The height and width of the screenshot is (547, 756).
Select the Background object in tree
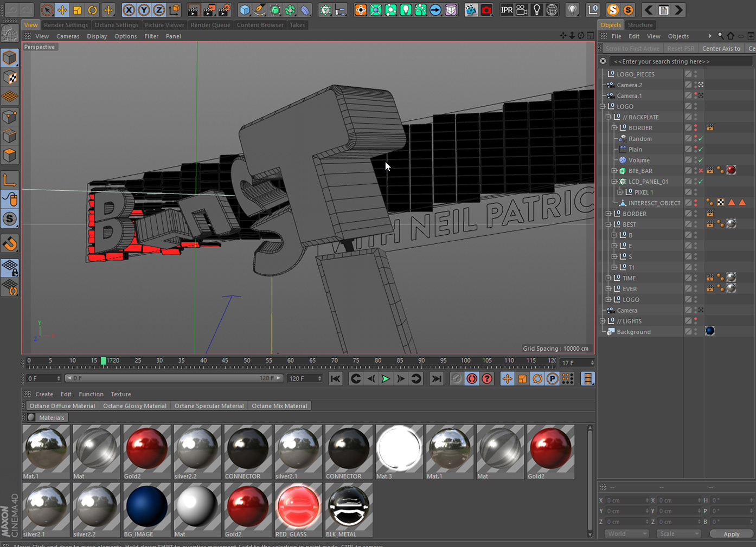point(633,332)
